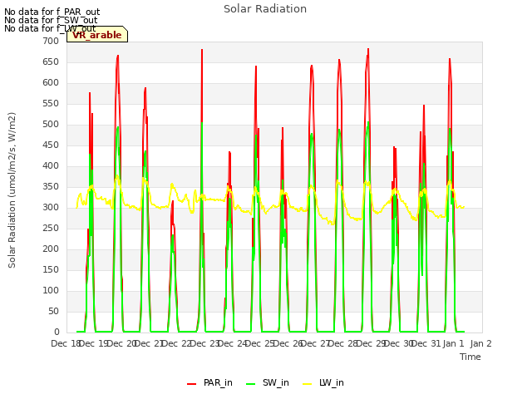The width and height of the screenshot is (532, 399).
Task: Click the y-axis tick label 500
Action: tap(51, 124)
